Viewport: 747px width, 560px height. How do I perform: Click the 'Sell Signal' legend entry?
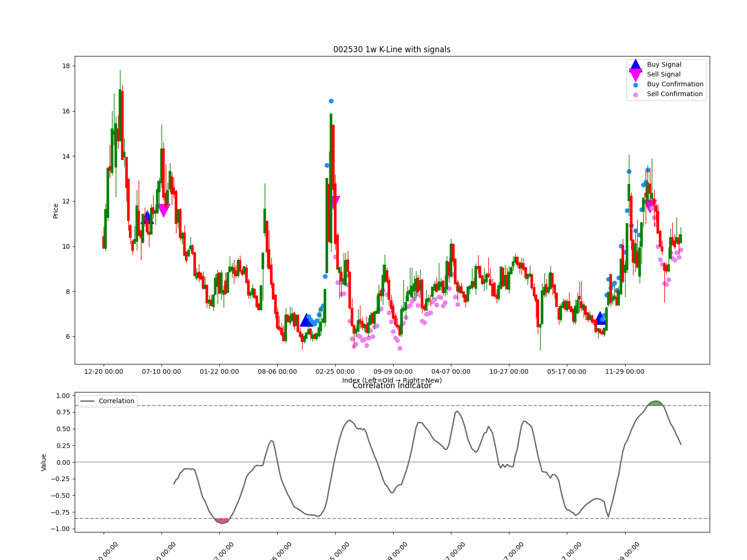[x=663, y=74]
